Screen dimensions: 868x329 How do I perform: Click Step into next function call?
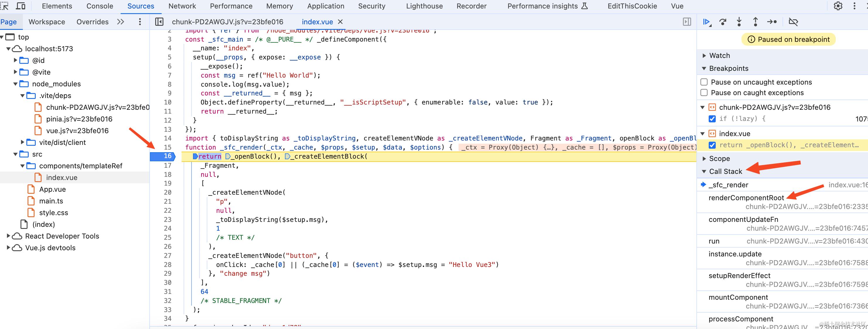pyautogui.click(x=739, y=22)
